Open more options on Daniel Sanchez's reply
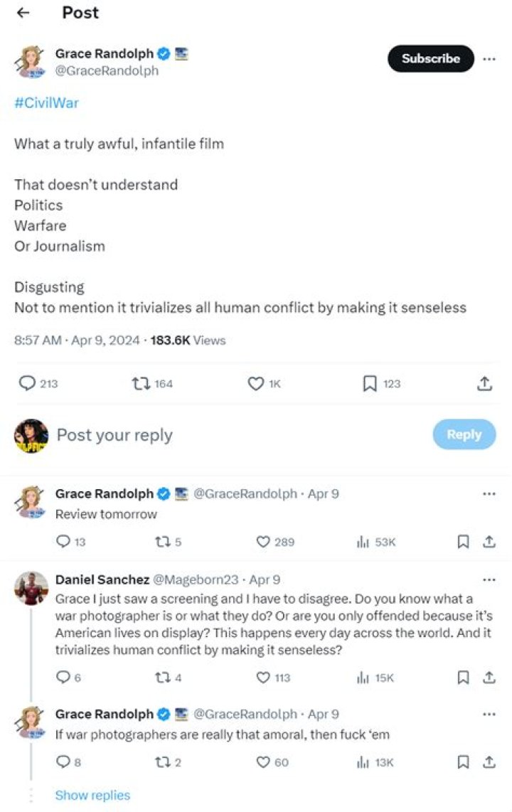512x812 pixels. 489,579
